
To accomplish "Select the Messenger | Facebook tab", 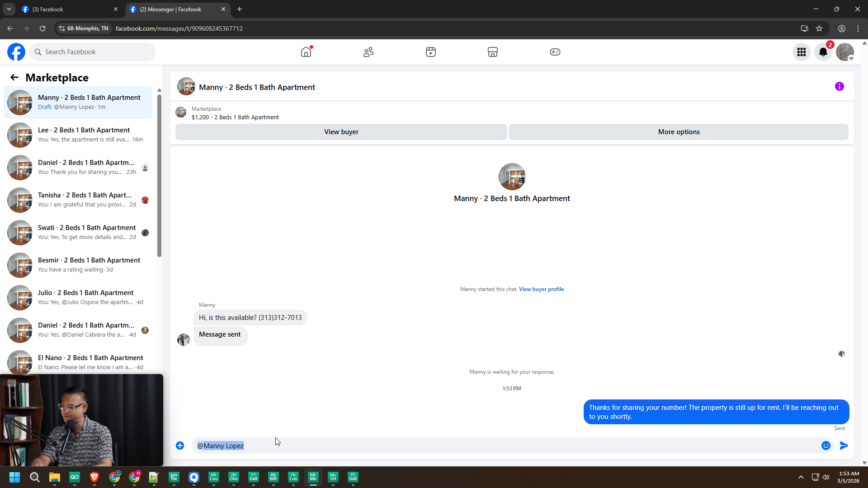I will [177, 9].
